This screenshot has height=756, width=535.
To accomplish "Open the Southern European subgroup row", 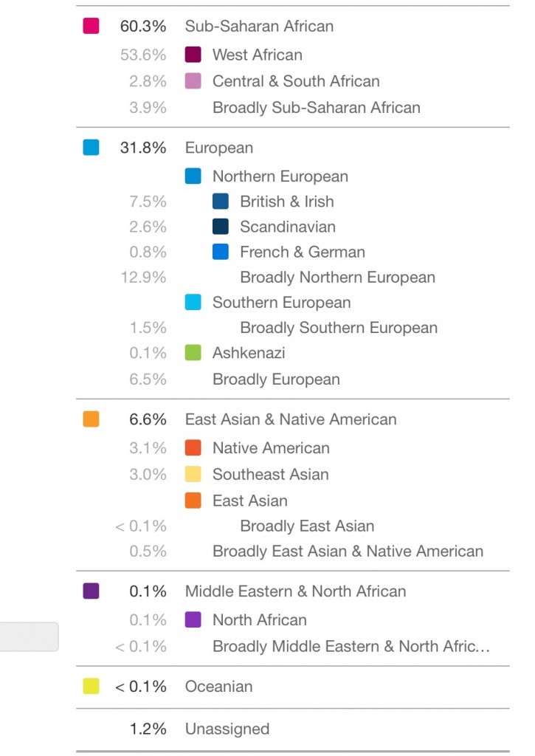I will [x=281, y=303].
